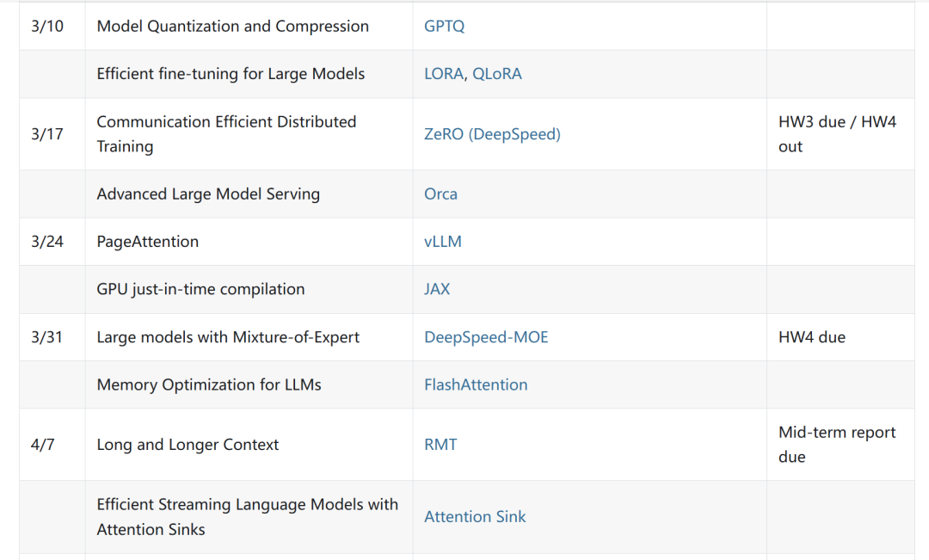Click the RMT link
The width and height of the screenshot is (929, 560).
click(440, 445)
